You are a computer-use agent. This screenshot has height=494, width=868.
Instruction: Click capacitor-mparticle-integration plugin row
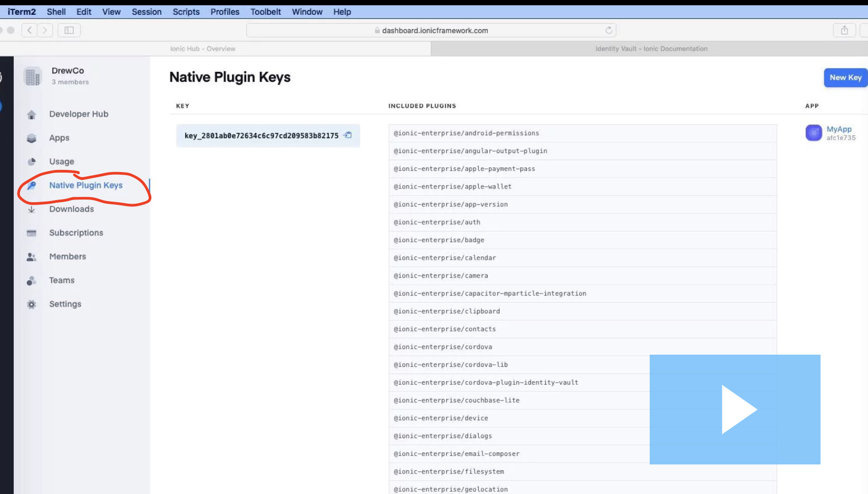click(x=583, y=293)
